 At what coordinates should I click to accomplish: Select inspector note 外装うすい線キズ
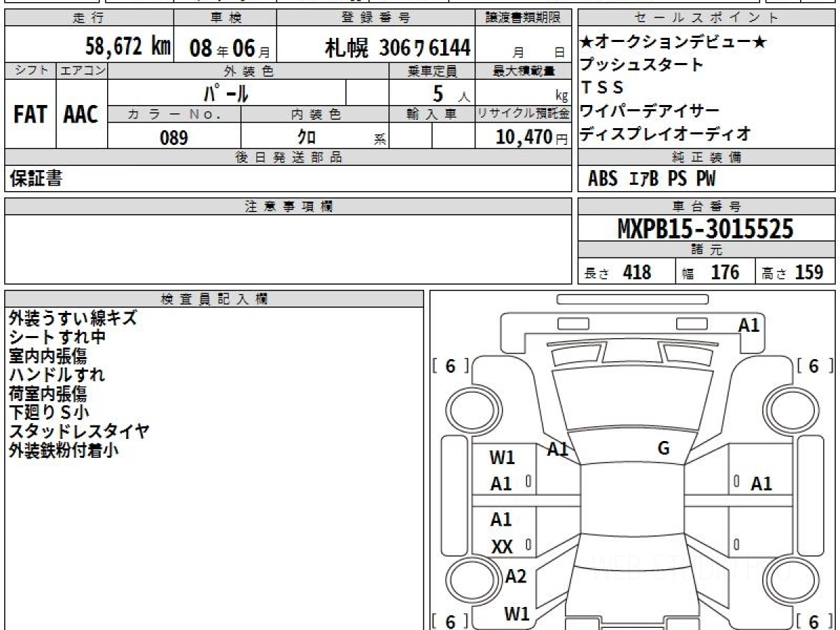73,318
